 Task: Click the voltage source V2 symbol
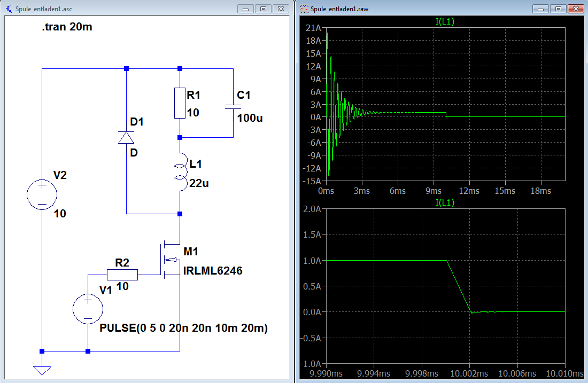click(x=42, y=194)
